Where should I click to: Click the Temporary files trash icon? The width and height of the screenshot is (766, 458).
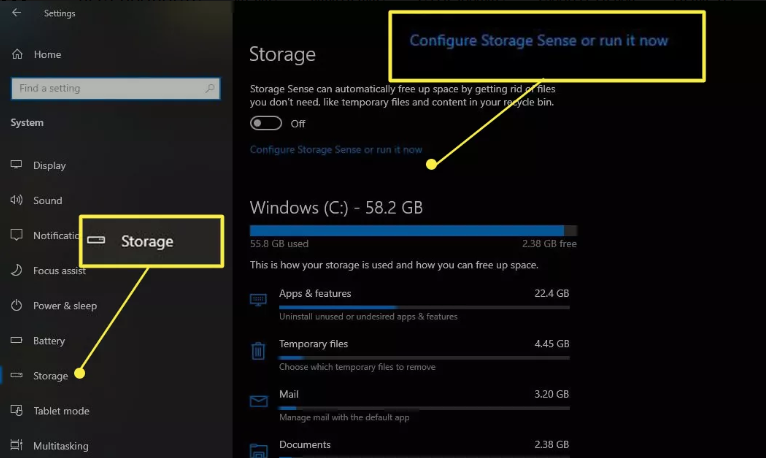tap(258, 351)
